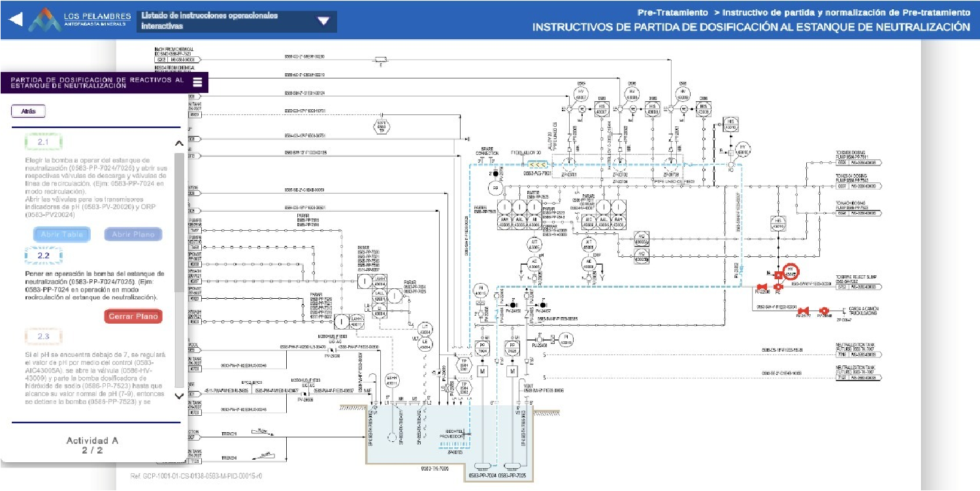Click the AIC 43005A controller box
The width and height of the screenshot is (980, 491).
[642, 241]
